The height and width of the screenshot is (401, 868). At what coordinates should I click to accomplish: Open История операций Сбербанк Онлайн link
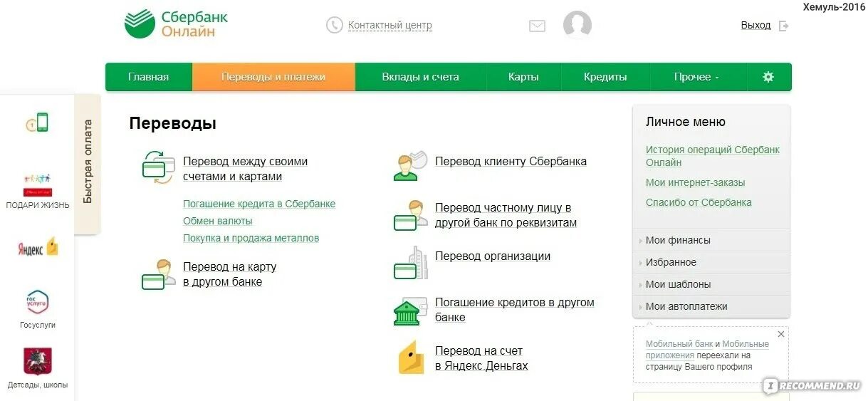713,156
